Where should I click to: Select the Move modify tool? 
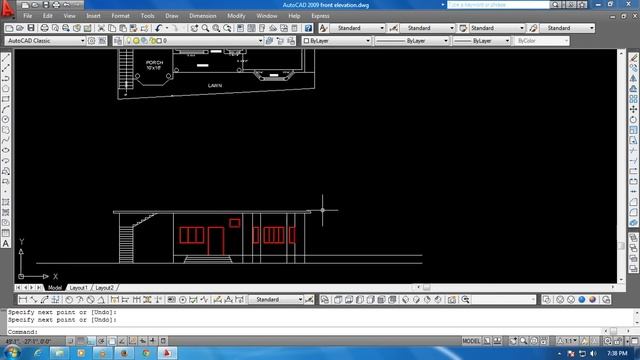(x=633, y=109)
